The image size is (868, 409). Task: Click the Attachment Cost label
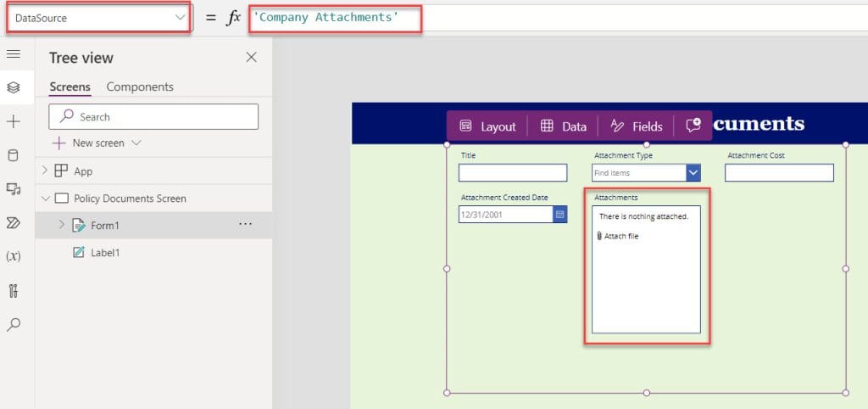(755, 156)
